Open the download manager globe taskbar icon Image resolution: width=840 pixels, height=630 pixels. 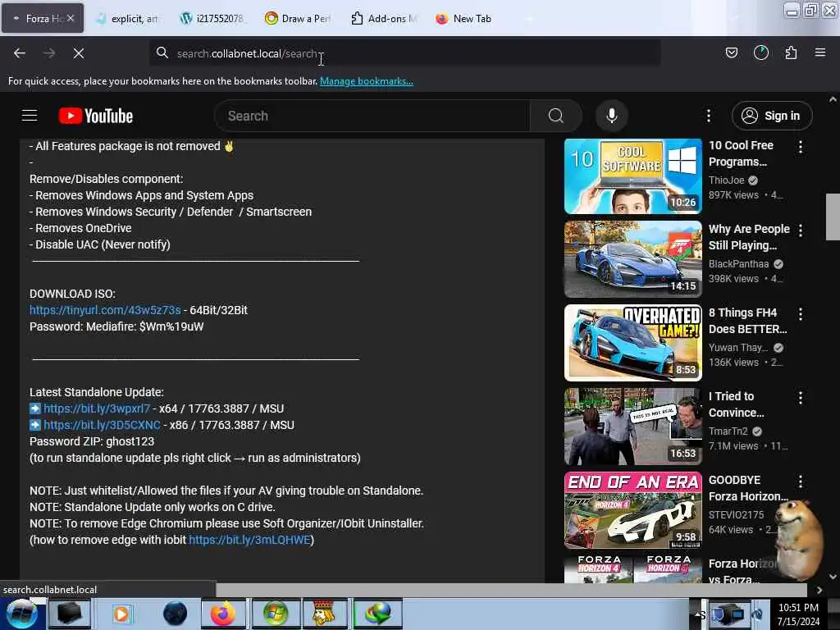coord(377,614)
